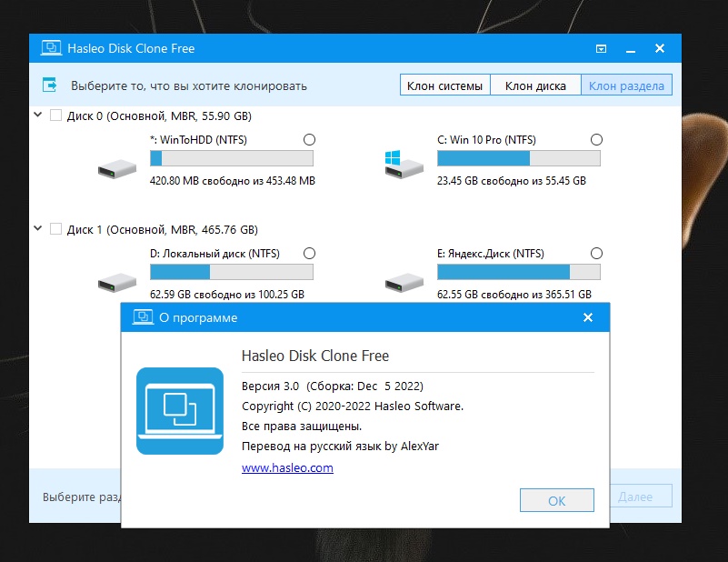Click the Диск 1 (Основной, MBR, 465.76 GB) label

pyautogui.click(x=163, y=229)
